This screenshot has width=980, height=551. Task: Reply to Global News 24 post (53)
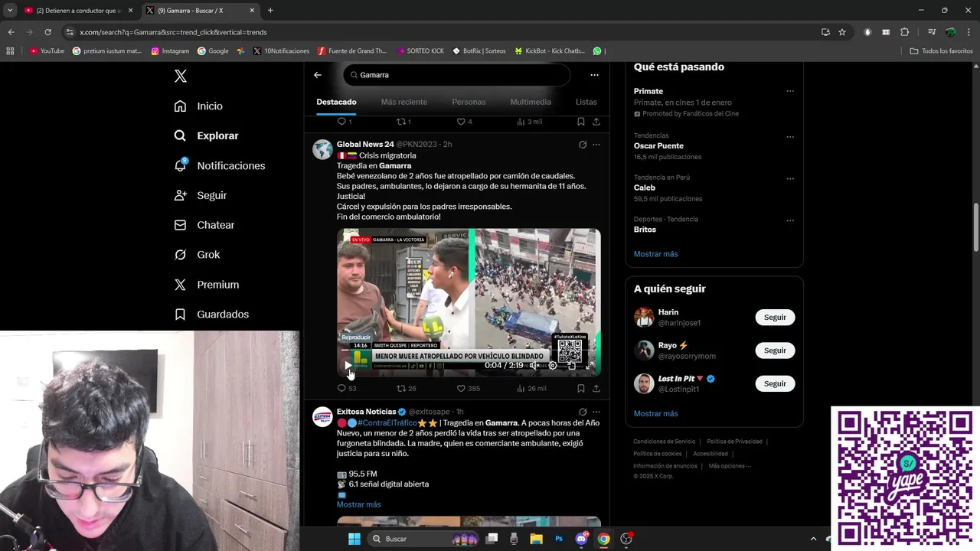pyautogui.click(x=347, y=389)
